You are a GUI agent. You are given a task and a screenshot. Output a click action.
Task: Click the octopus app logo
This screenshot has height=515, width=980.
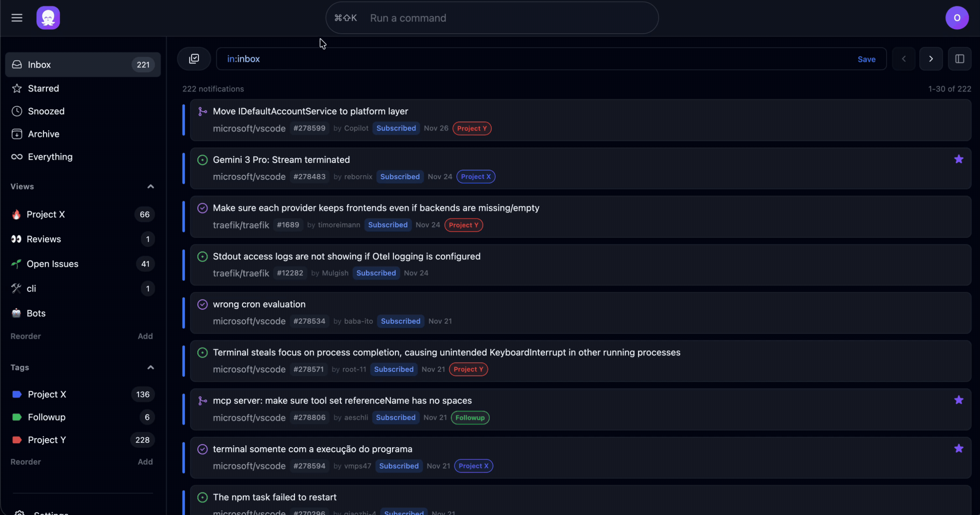tap(48, 18)
